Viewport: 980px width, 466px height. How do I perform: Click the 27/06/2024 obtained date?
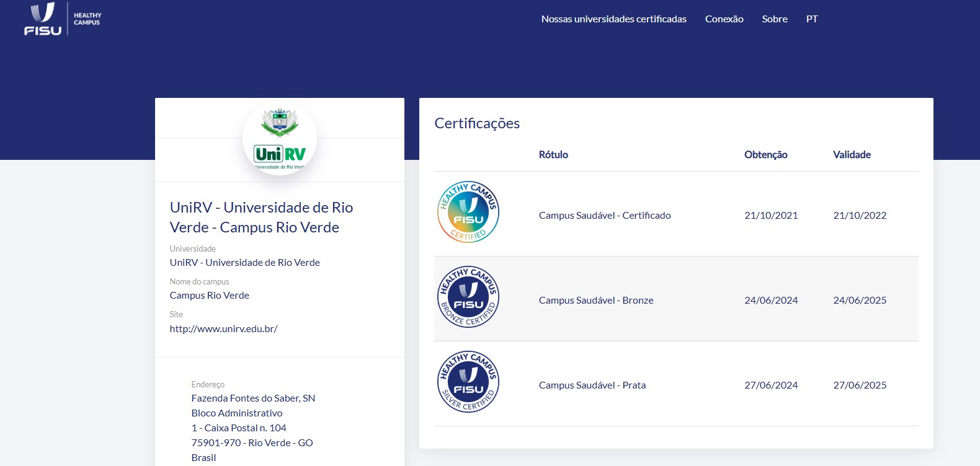771,385
